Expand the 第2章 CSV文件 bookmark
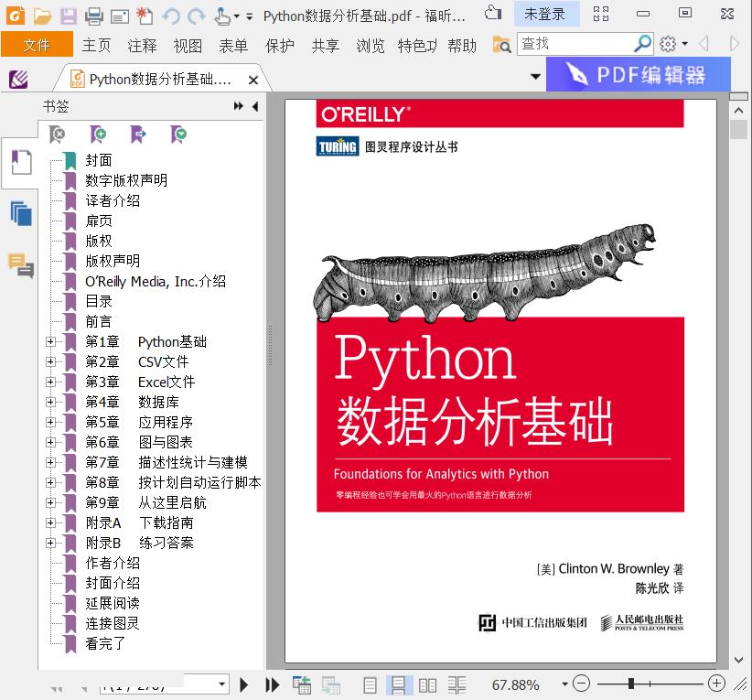 point(50,361)
